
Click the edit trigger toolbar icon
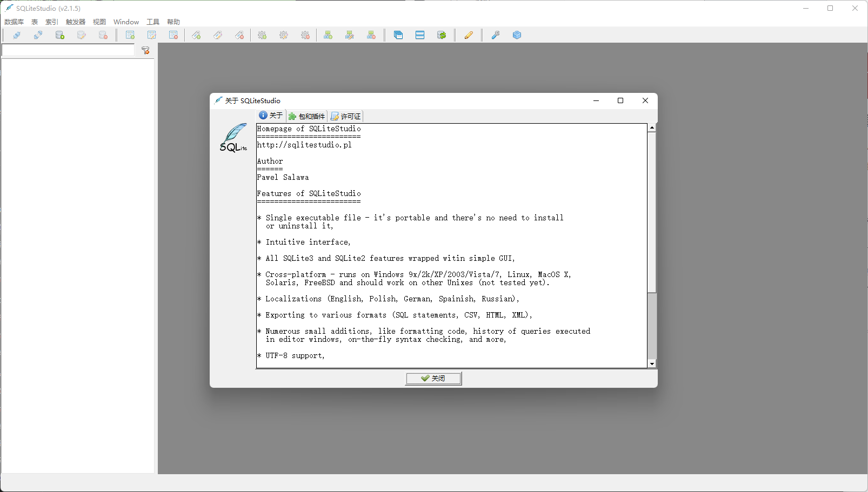pyautogui.click(x=284, y=35)
